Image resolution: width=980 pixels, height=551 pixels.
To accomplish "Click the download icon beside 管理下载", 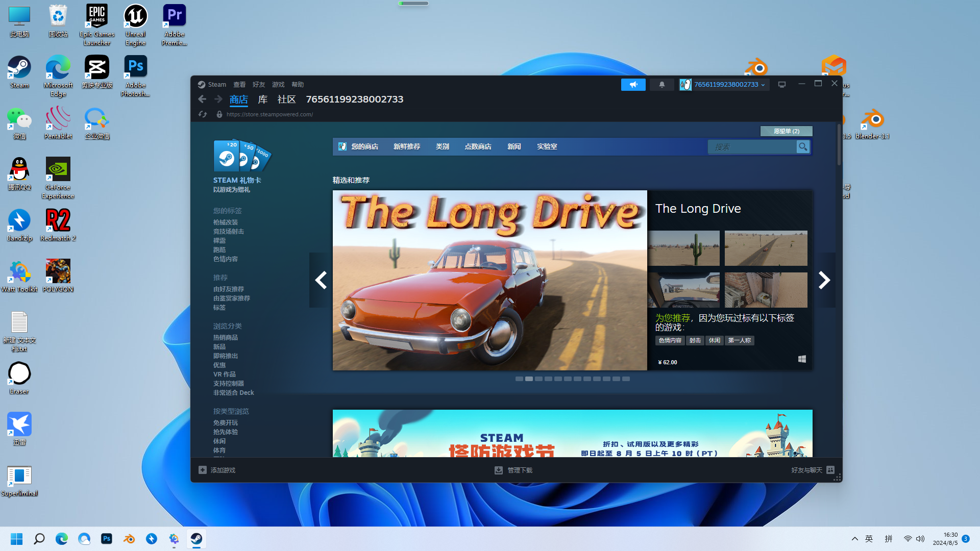I will [499, 470].
